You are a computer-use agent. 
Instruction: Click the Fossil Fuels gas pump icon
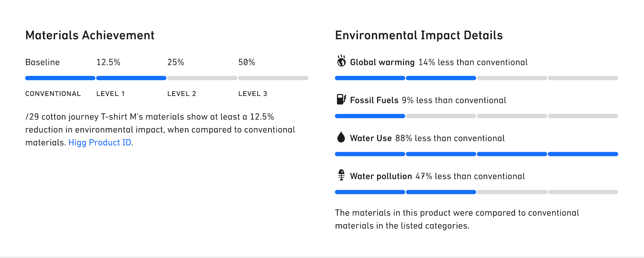[x=341, y=99]
